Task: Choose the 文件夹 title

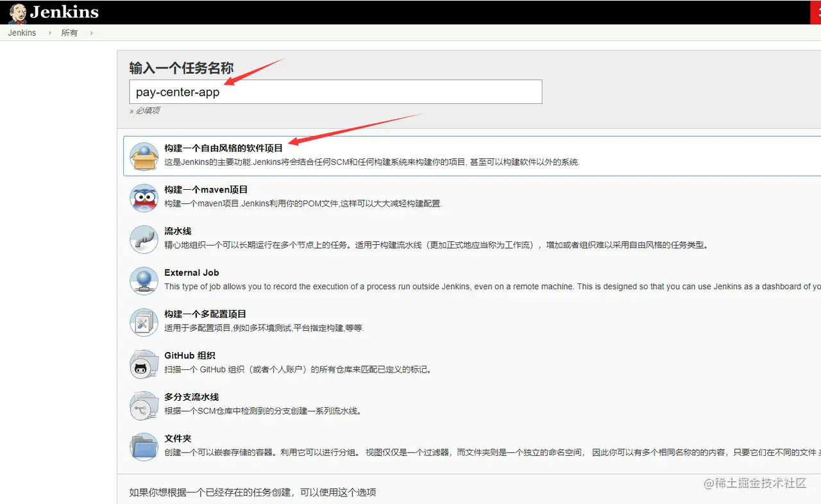Action: click(178, 439)
